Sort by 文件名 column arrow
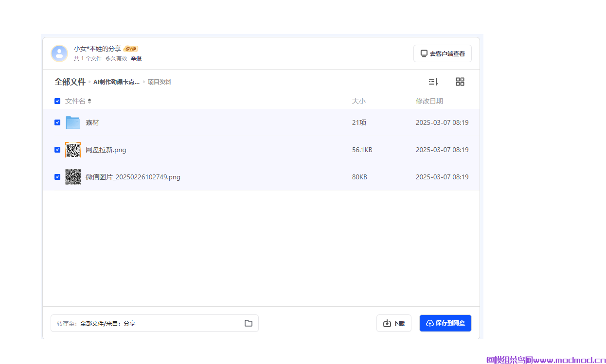The height and width of the screenshot is (364, 606). (89, 101)
